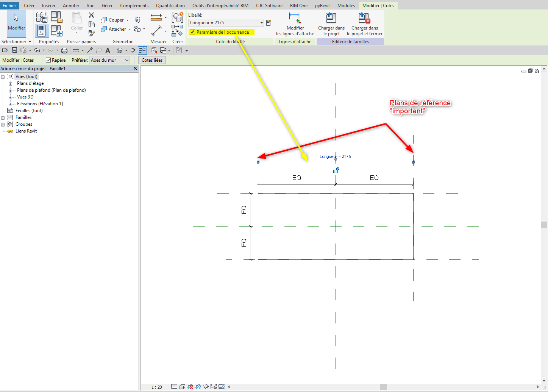Click the Cotes liées button
This screenshot has height=392, width=548.
(152, 60)
